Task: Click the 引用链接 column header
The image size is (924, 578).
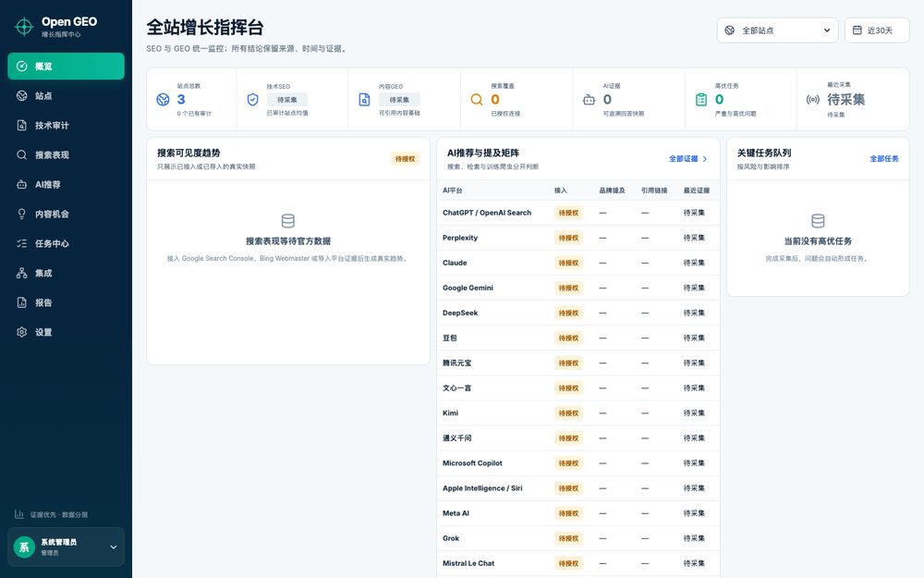Action: point(654,191)
